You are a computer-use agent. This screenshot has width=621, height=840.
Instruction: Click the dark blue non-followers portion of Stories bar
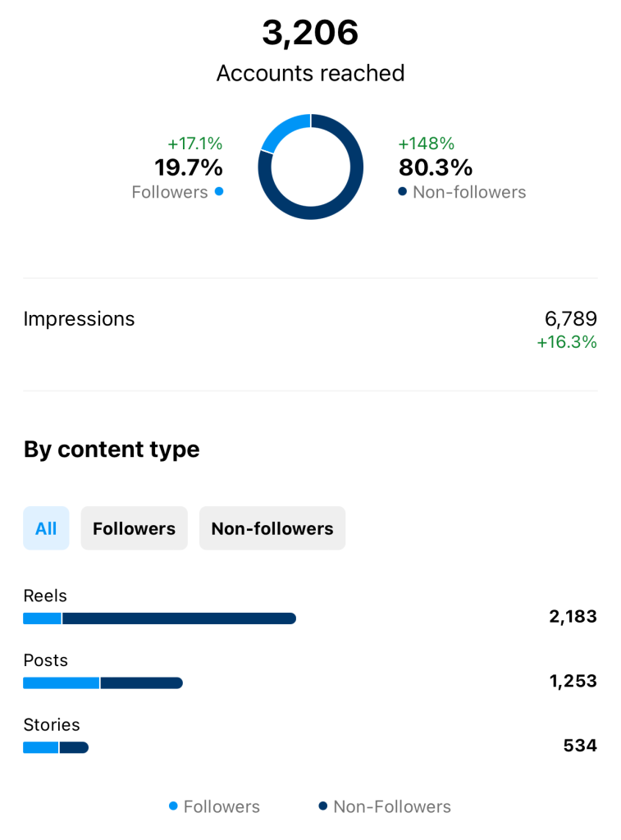(73, 747)
